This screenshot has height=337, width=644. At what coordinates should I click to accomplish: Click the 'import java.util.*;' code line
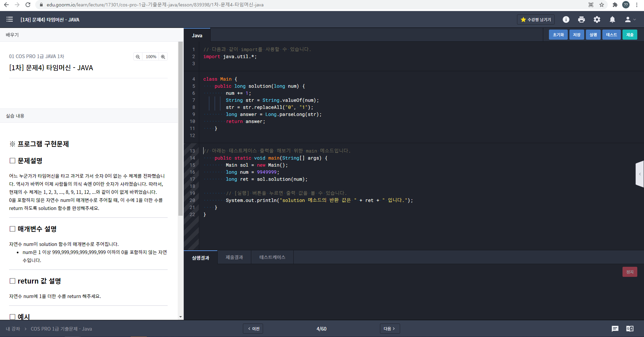230,56
